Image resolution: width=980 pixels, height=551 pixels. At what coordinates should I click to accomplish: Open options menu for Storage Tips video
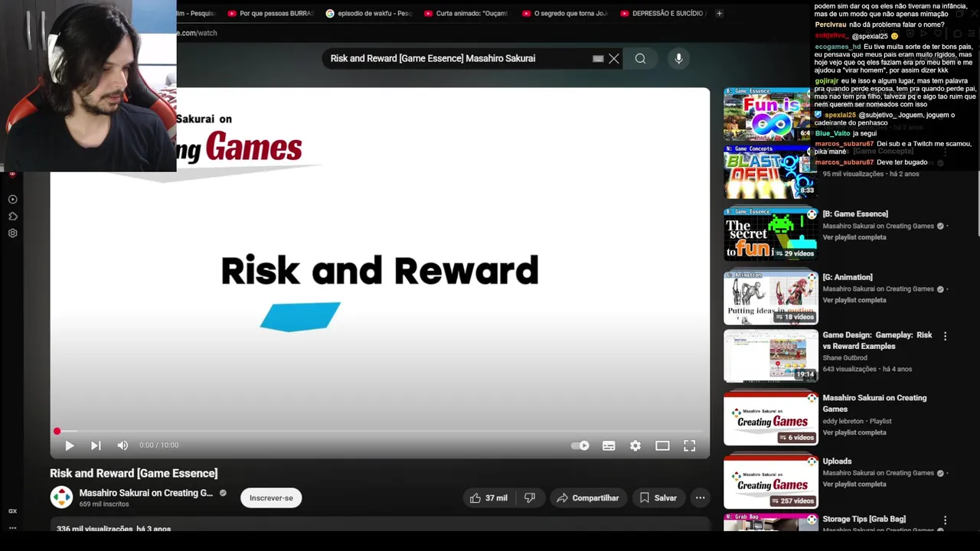tap(945, 520)
